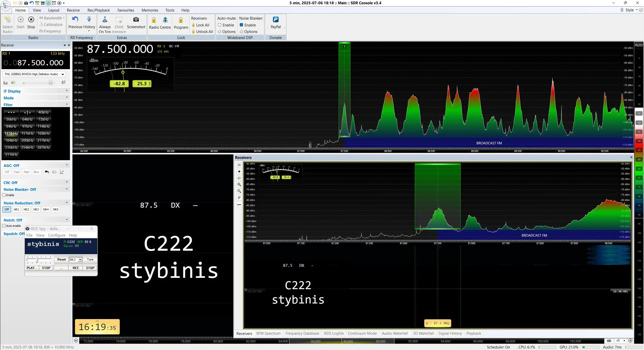Viewport: 644px width, 350px height.
Task: Click the Screenshot camera icon
Action: 136,20
